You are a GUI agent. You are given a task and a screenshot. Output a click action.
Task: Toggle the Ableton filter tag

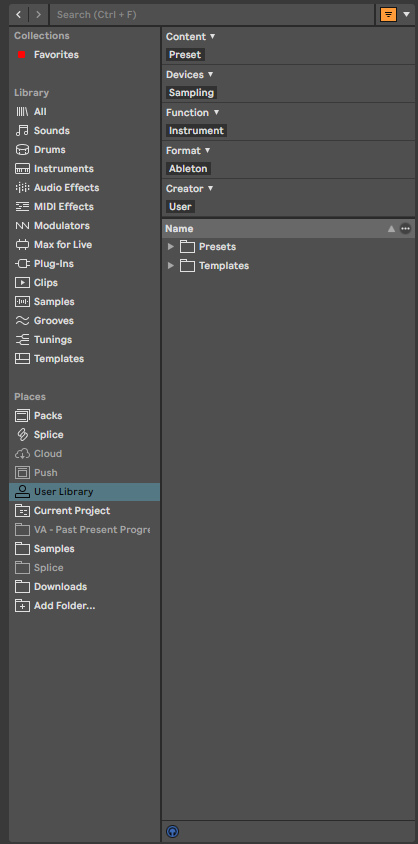188,169
